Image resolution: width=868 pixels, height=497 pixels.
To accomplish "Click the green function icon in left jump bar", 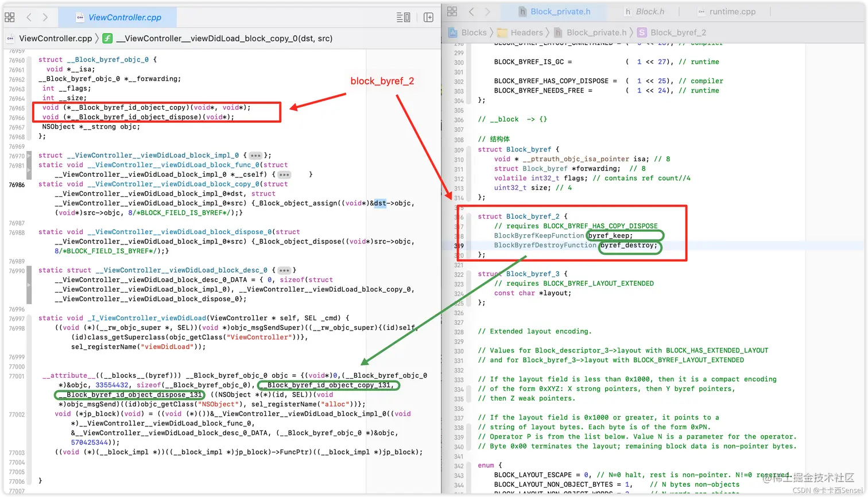I will coord(107,38).
